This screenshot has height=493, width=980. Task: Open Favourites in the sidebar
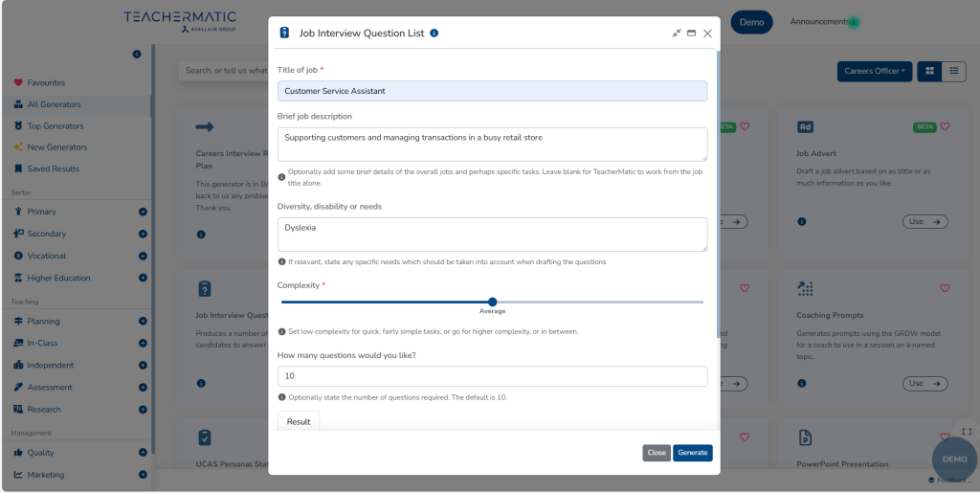46,82
